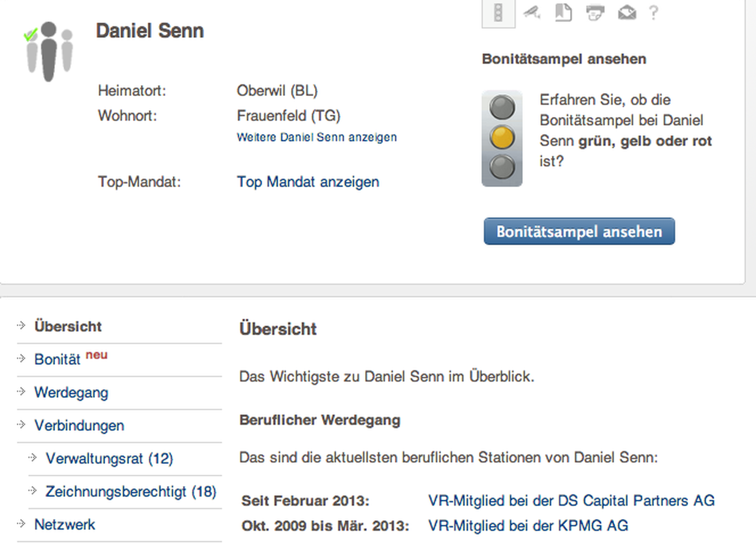
Task: Click the envelope email icon
Action: pyautogui.click(x=627, y=12)
